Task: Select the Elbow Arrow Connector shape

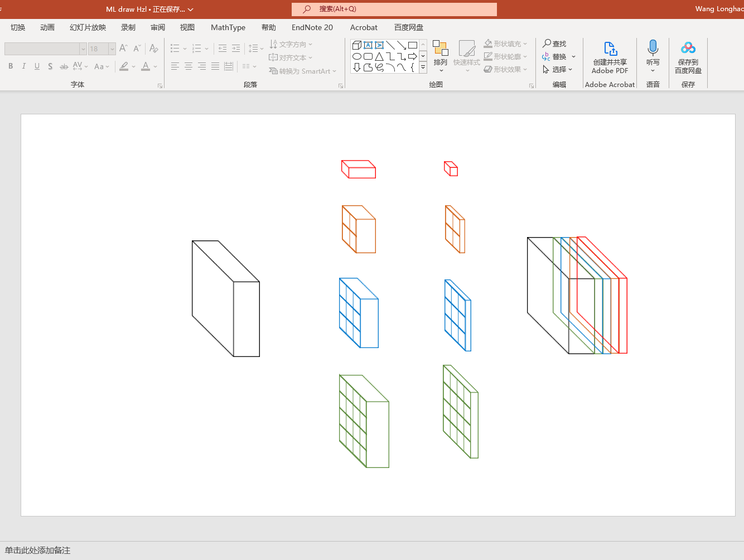Action: (402, 56)
